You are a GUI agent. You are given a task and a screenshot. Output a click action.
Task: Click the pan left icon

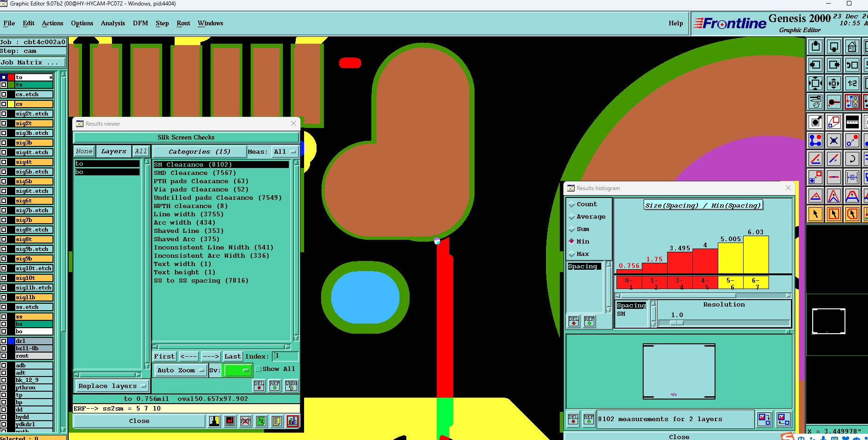click(815, 65)
